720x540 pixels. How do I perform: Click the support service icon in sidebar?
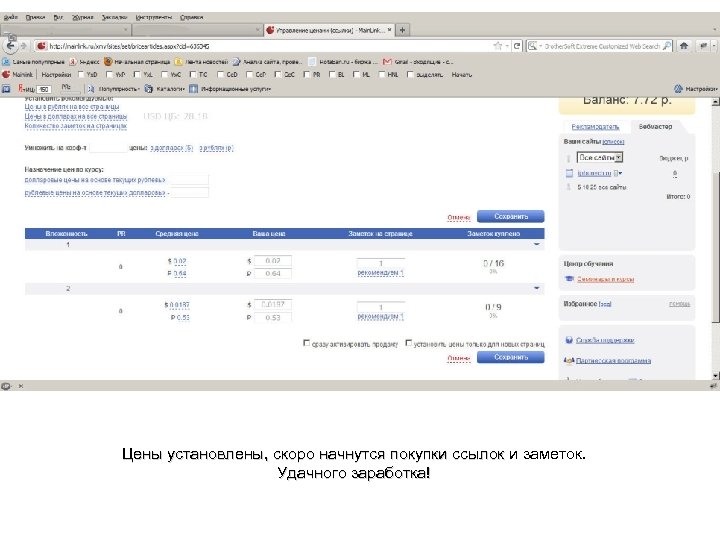click(x=569, y=340)
